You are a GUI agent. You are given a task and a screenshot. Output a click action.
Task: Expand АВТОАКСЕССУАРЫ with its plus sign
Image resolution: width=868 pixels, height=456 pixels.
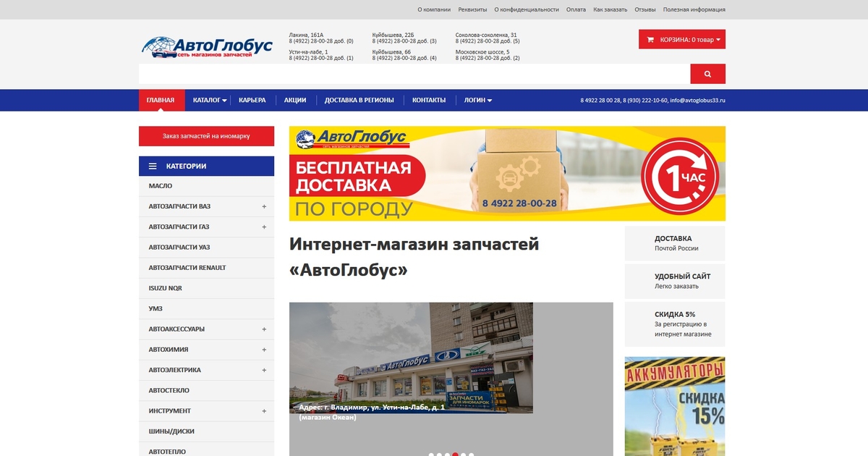point(264,329)
